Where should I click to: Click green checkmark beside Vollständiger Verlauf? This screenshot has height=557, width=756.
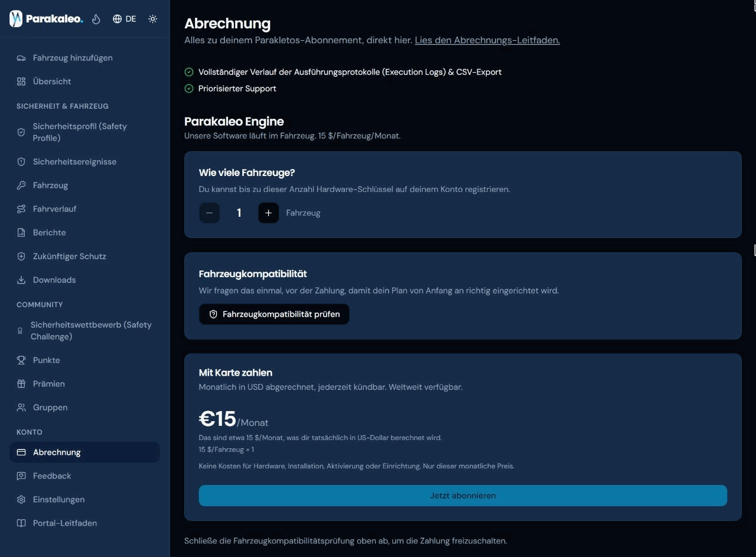tap(189, 72)
